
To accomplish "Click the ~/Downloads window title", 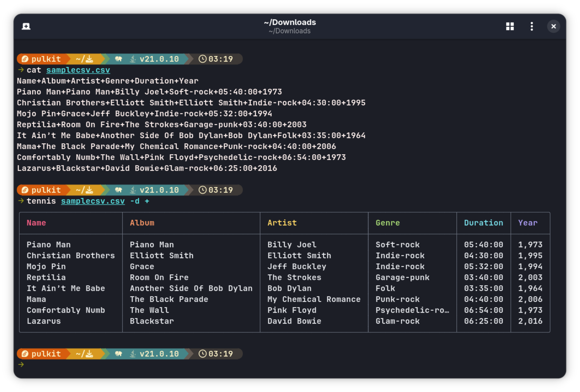I will [x=290, y=22].
